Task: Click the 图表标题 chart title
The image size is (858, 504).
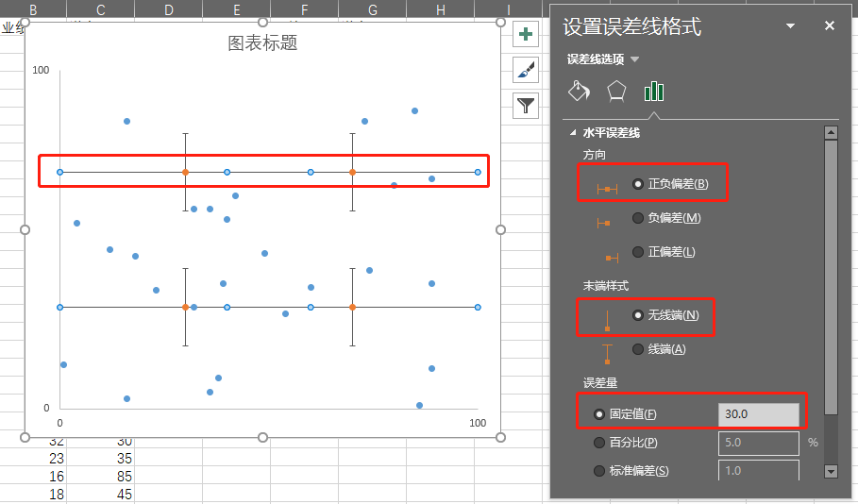Action: pyautogui.click(x=262, y=42)
